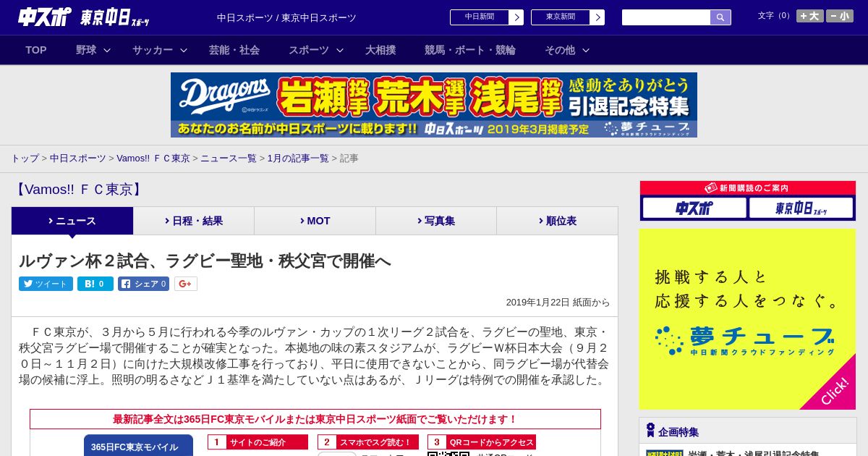Share article via Twitter ツイート button

46,284
